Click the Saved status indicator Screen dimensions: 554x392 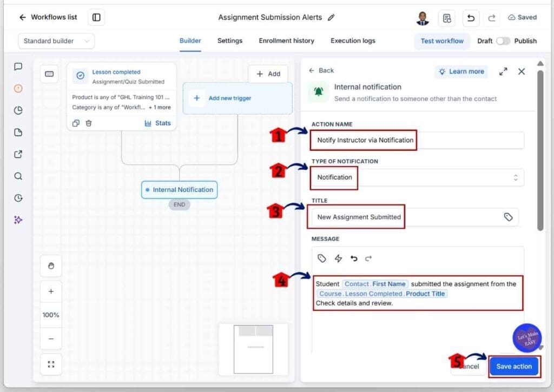click(522, 17)
